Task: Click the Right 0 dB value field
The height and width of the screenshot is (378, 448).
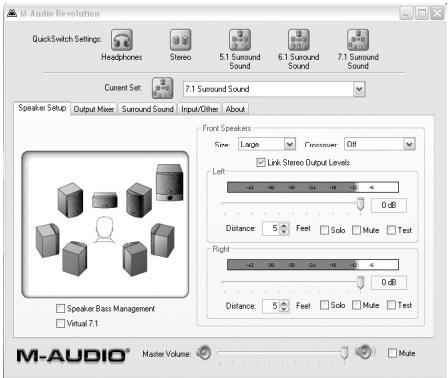Action: click(389, 283)
